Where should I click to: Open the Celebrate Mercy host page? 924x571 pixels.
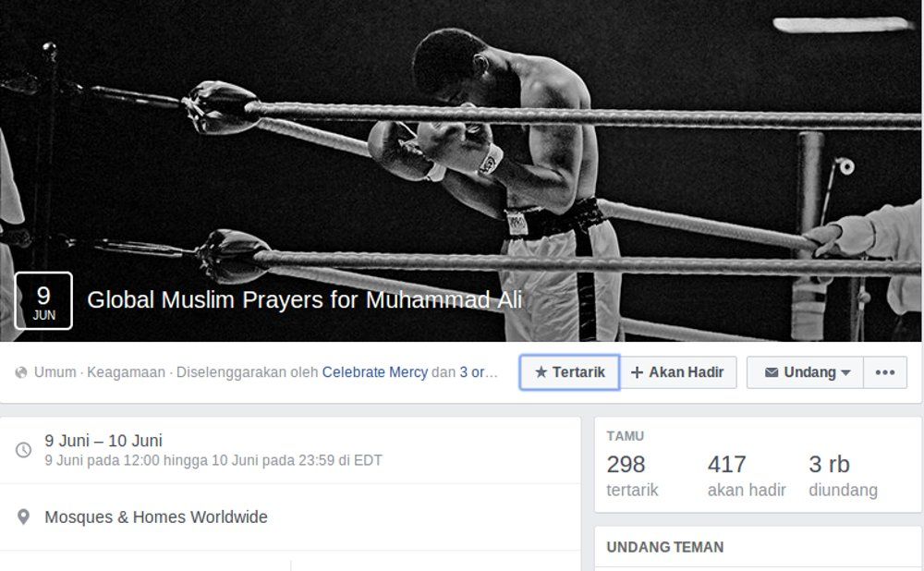coord(375,372)
